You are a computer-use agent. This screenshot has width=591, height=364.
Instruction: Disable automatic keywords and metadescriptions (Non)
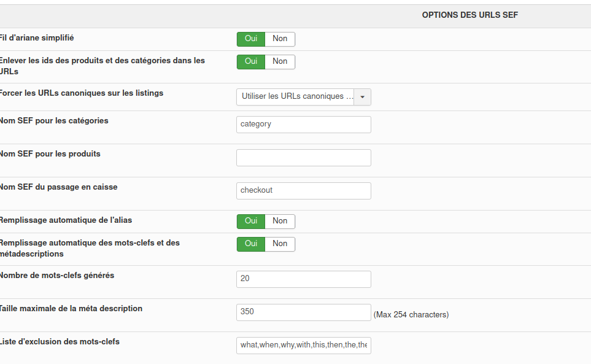tap(280, 244)
